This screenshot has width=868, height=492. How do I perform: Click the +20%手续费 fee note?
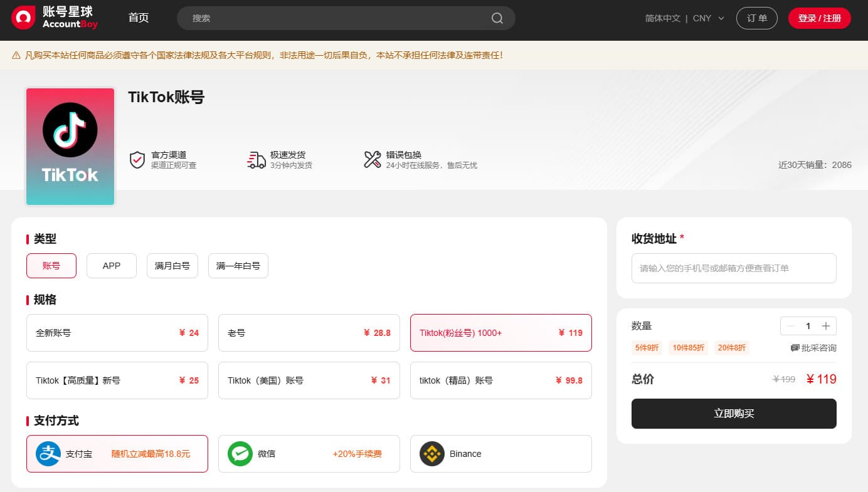(x=357, y=454)
